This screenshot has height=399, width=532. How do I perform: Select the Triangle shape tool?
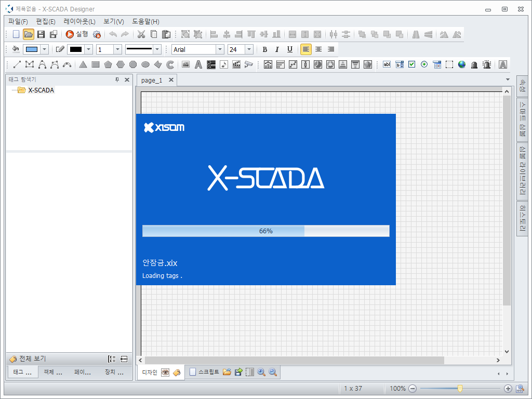83,64
